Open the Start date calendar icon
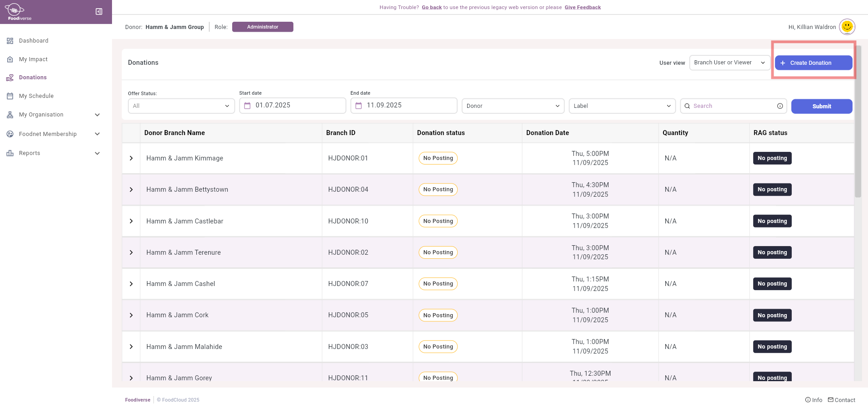 248,106
